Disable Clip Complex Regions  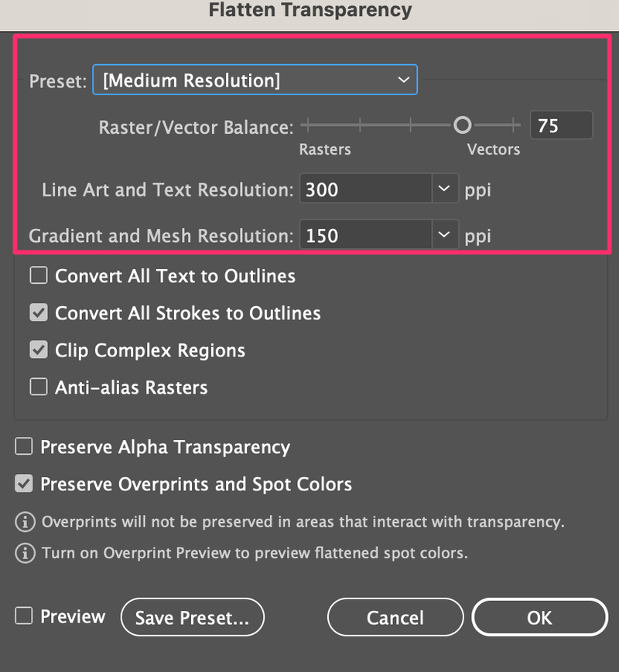click(38, 350)
